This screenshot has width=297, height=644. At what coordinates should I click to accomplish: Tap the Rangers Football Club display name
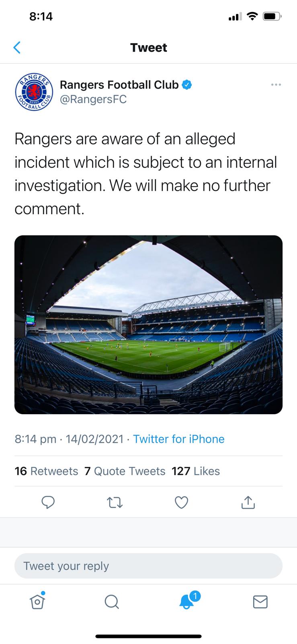119,85
